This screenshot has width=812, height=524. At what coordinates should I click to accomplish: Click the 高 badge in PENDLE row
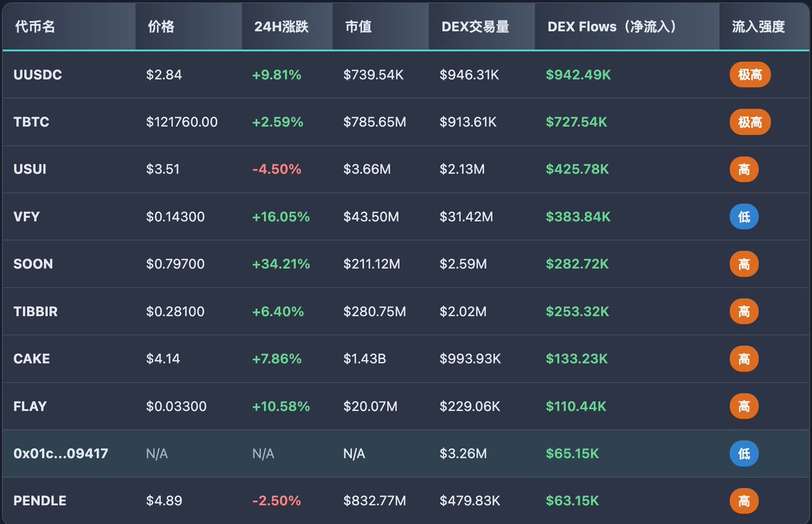(744, 501)
